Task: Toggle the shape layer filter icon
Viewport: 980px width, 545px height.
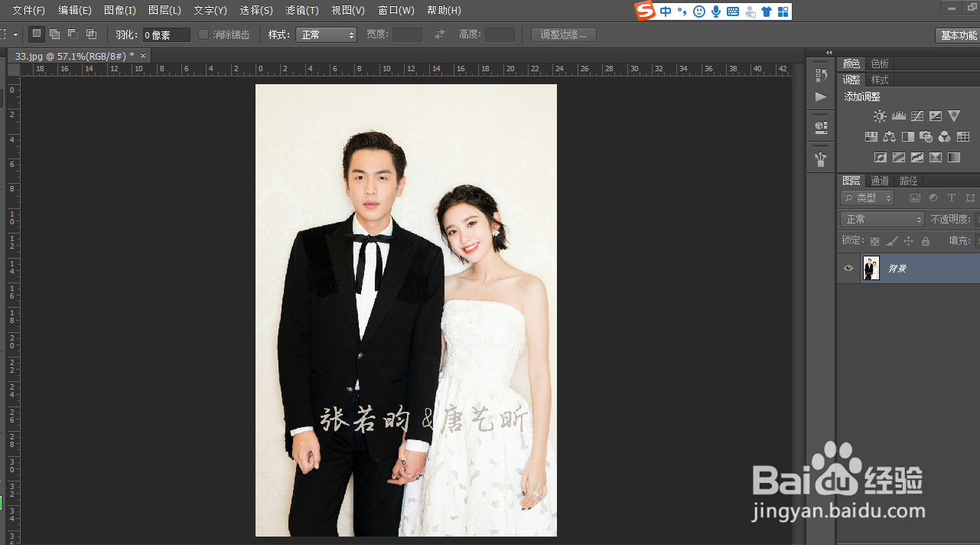Action: [970, 198]
